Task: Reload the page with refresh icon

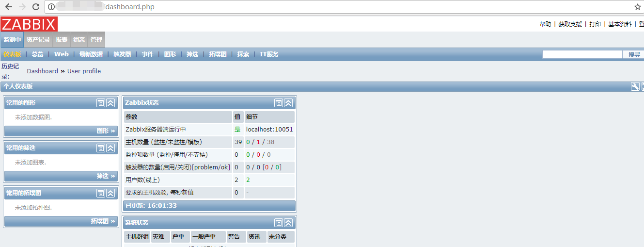Action: [x=36, y=7]
